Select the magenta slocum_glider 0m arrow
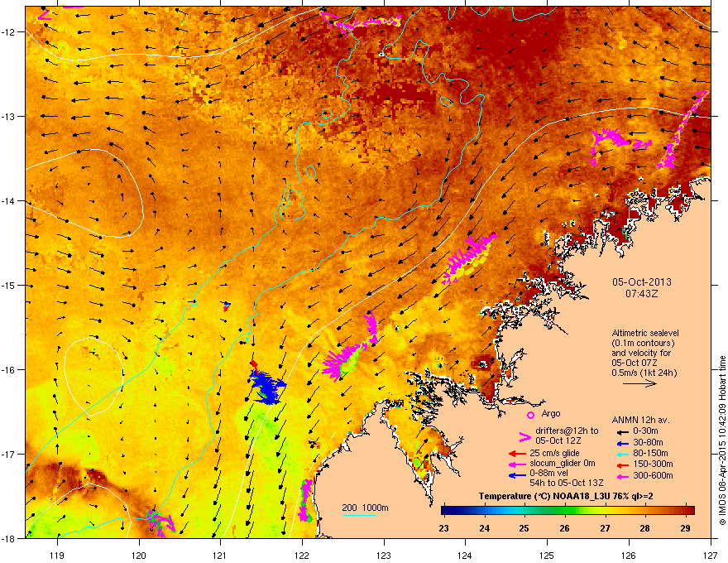Viewport: 728px width, 563px height. 517,464
